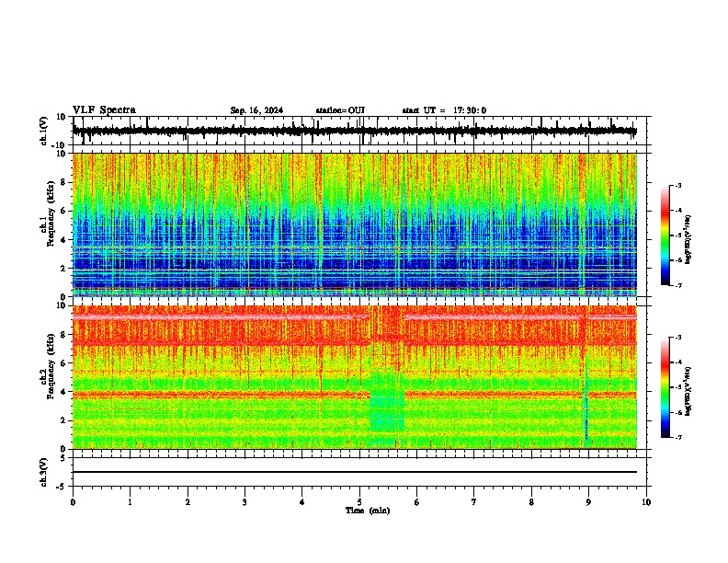
Task: Click time axis tick label "5"
Action: (x=359, y=502)
